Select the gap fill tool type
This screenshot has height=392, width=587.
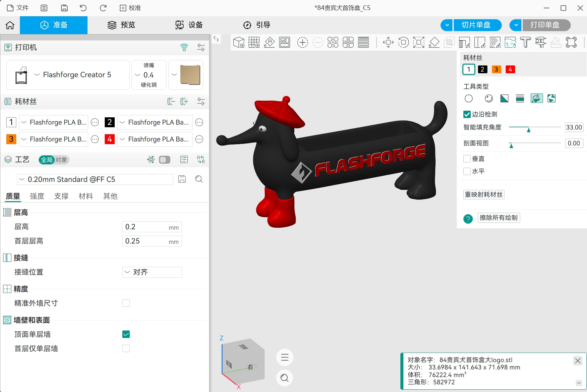552,98
